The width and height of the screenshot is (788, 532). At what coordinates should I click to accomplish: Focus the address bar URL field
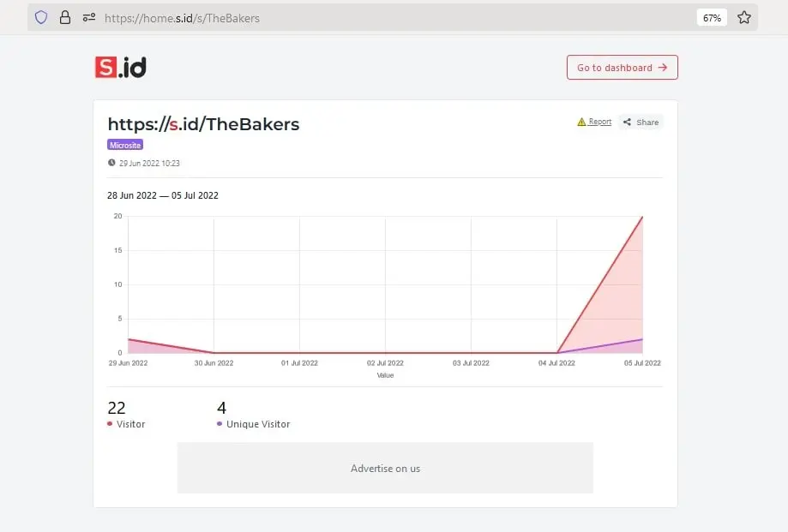click(386, 17)
